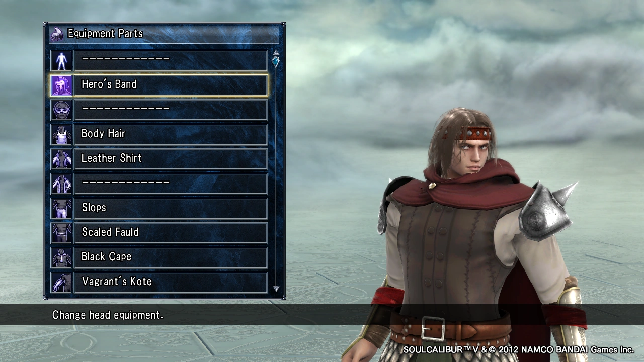This screenshot has height=362, width=644.
Task: Click the scroll up arrow at list top
Action: pyautogui.click(x=276, y=52)
